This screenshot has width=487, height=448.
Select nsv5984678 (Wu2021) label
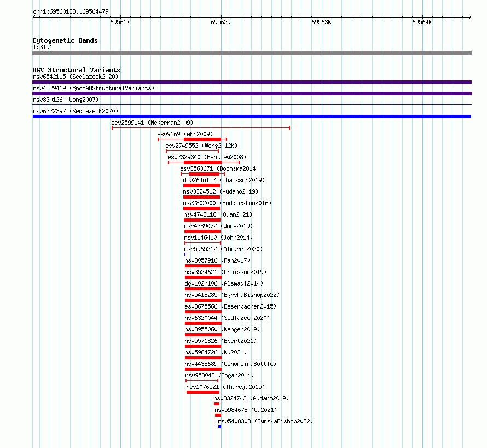246,410
